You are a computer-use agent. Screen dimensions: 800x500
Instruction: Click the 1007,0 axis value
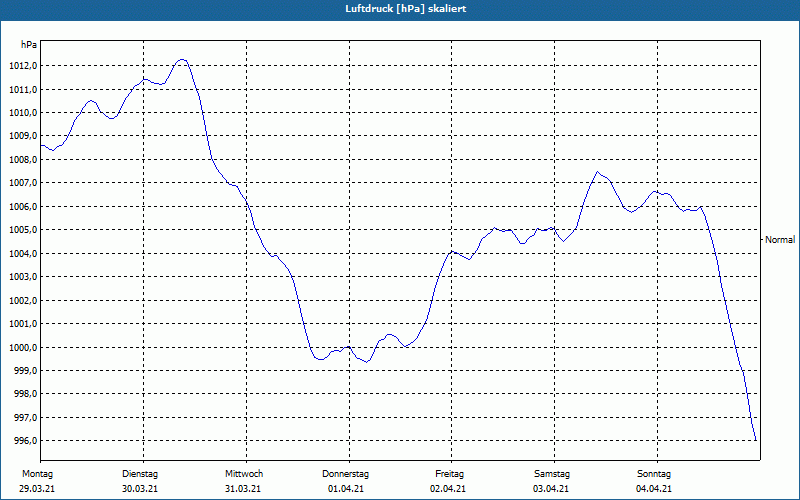(x=23, y=183)
